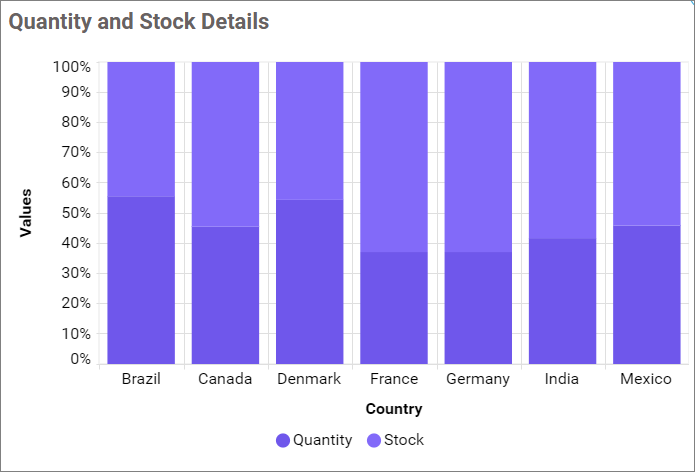Select Denmark's Quantity bar segment
The height and width of the screenshot is (472, 695).
pyautogui.click(x=309, y=281)
